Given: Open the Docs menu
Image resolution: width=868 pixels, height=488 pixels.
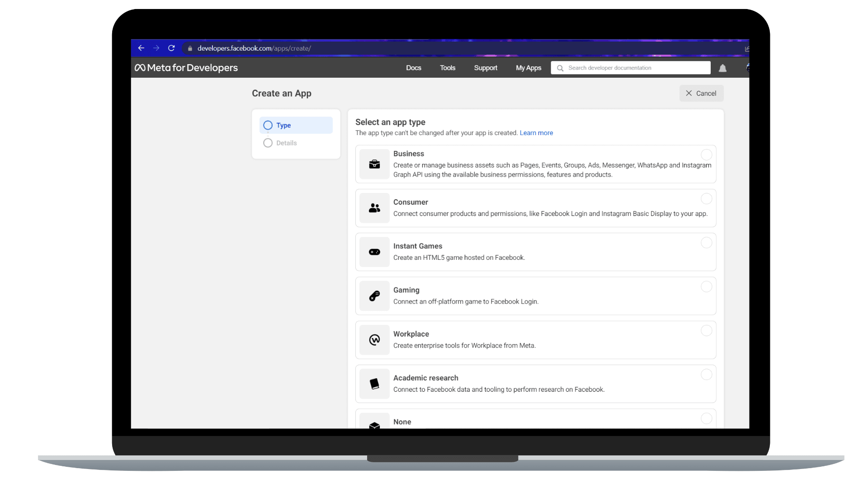Looking at the screenshot, I should (413, 68).
